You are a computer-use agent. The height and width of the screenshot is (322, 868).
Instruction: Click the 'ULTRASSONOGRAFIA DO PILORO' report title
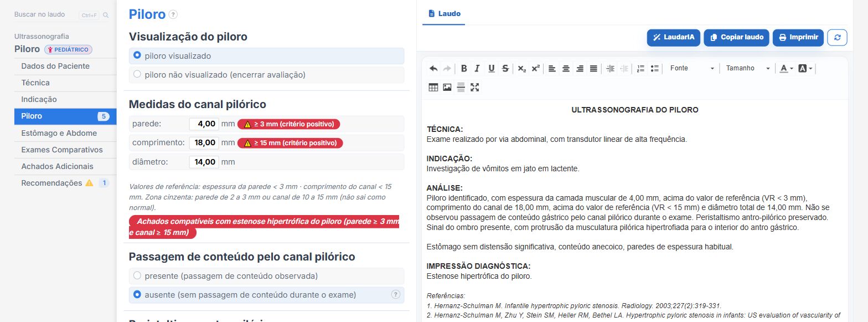tap(635, 110)
